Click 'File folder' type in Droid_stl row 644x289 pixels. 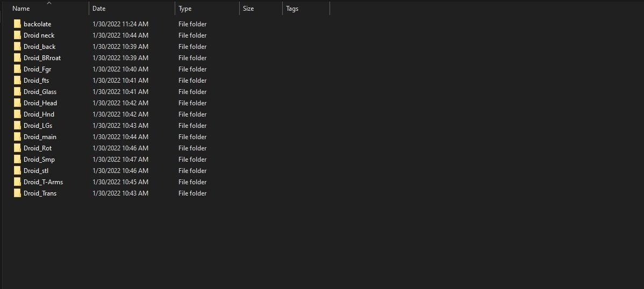[192, 171]
